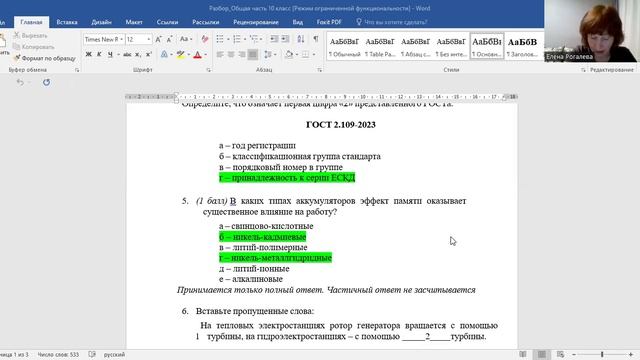Click the shading paint bucket icon
Screen dimensions: 640x360
pos(289,54)
